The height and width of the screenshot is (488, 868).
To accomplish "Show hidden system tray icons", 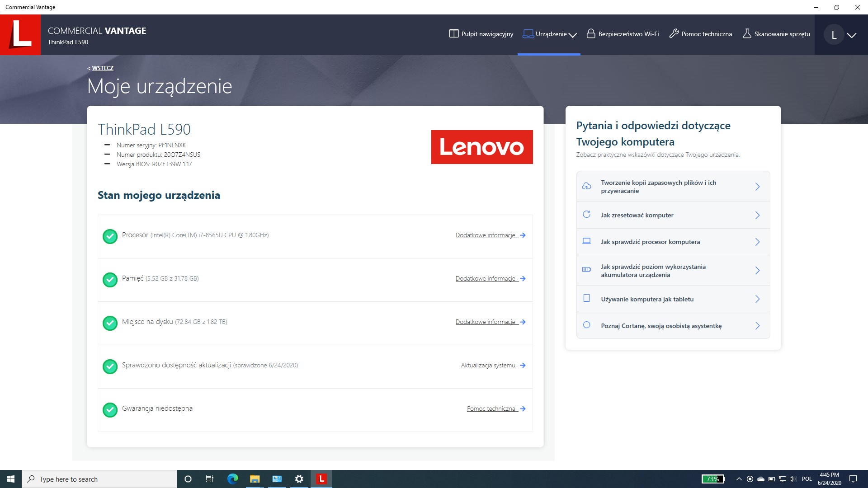I will [739, 479].
